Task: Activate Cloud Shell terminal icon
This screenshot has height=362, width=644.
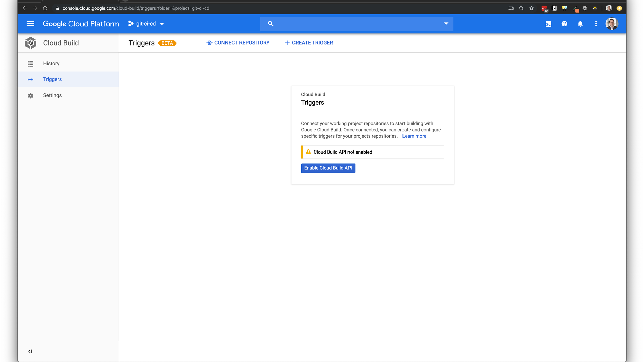Action: [548, 24]
